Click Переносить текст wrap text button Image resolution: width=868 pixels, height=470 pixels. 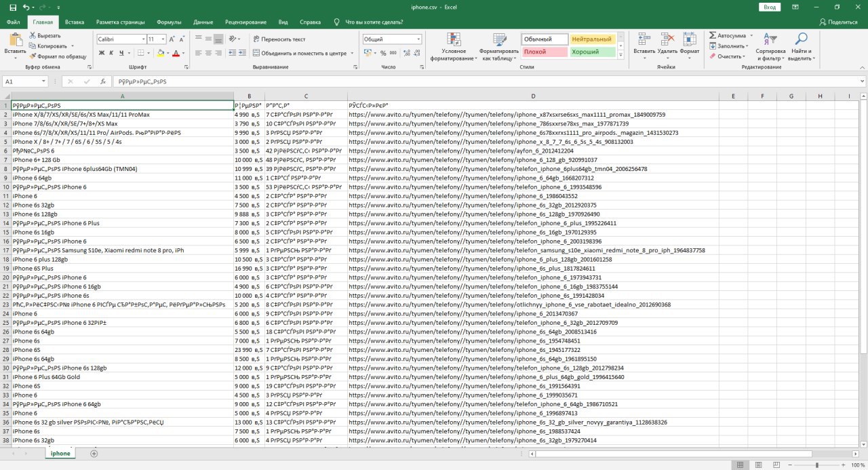point(279,39)
